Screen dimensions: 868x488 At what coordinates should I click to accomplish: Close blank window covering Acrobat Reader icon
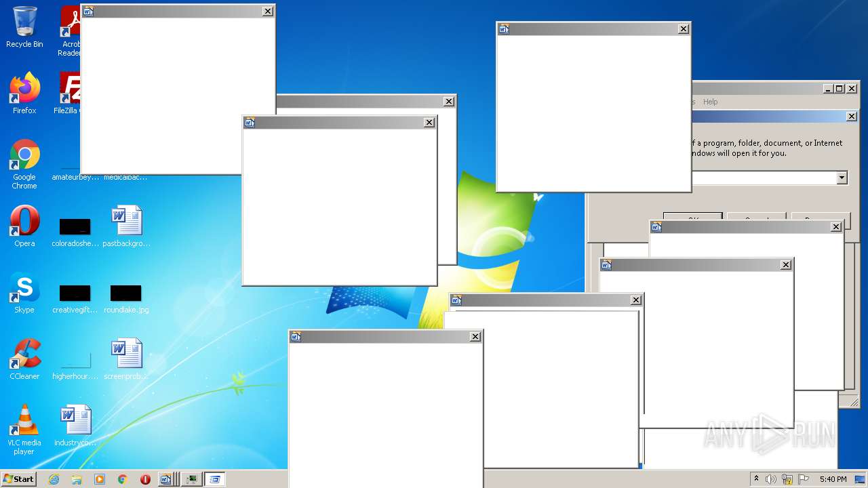(268, 11)
